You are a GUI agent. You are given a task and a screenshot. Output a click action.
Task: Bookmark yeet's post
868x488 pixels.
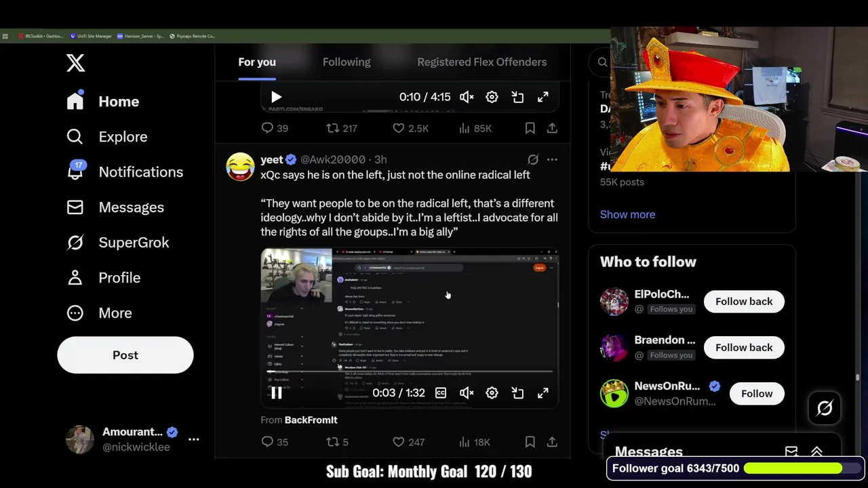click(x=530, y=442)
